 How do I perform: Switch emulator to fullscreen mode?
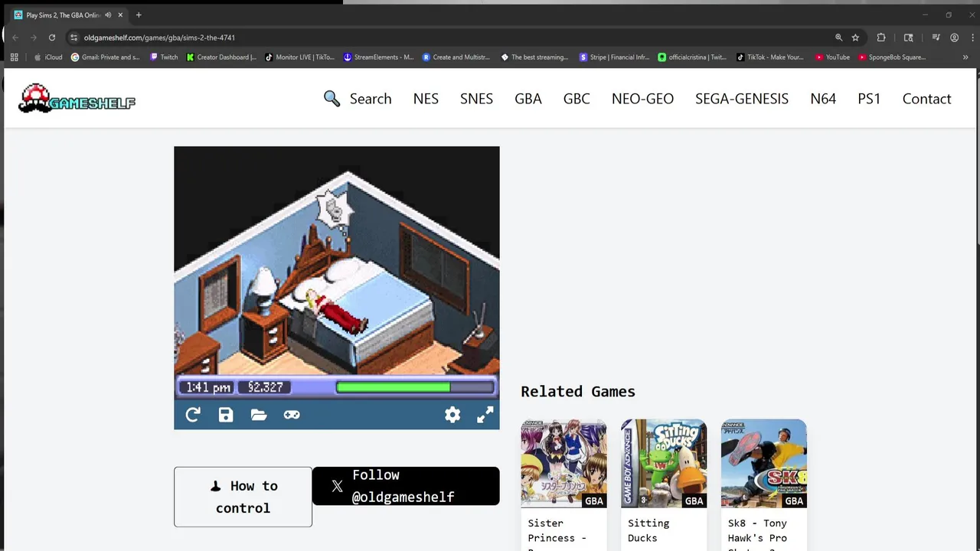485,415
